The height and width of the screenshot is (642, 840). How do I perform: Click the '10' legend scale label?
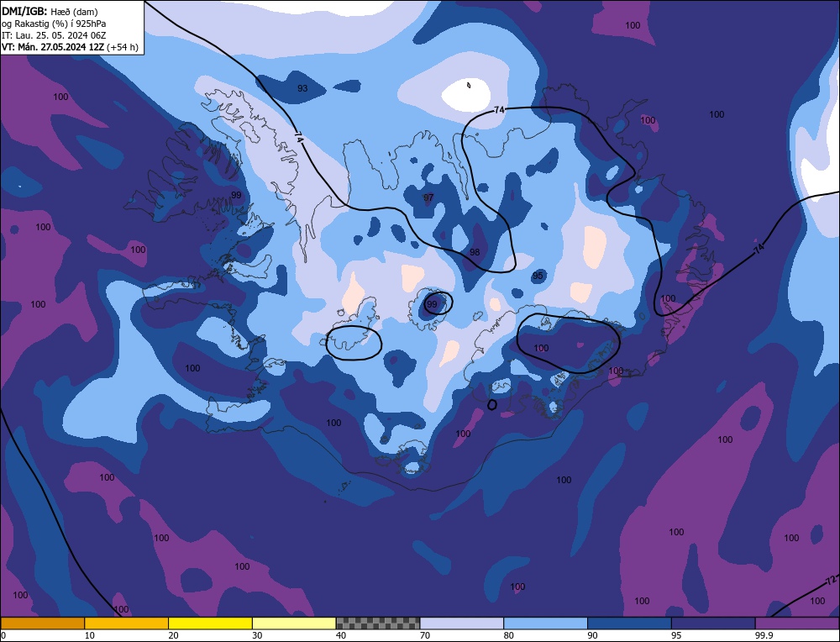click(x=90, y=635)
